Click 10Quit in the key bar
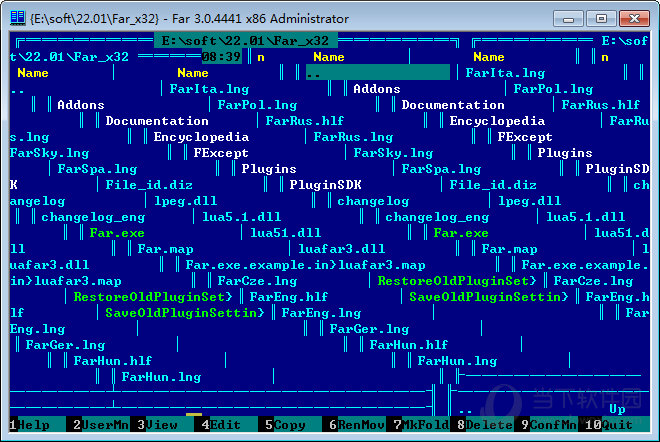This screenshot has height=442, width=660. (609, 425)
